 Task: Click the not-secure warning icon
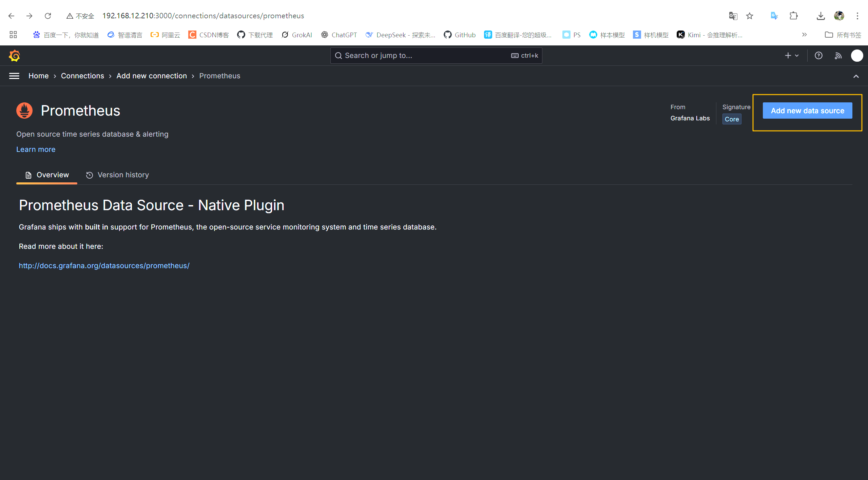(x=70, y=16)
